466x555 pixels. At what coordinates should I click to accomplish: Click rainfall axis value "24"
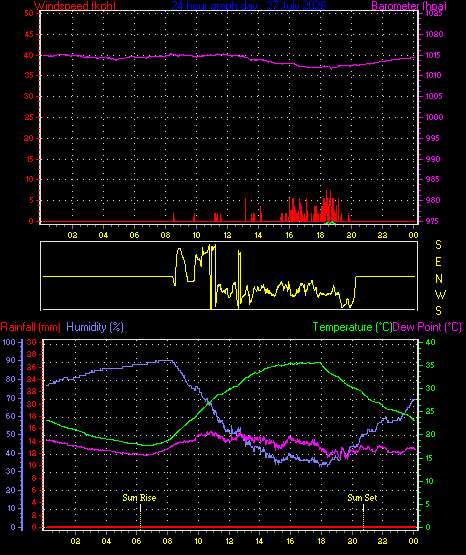[32, 379]
